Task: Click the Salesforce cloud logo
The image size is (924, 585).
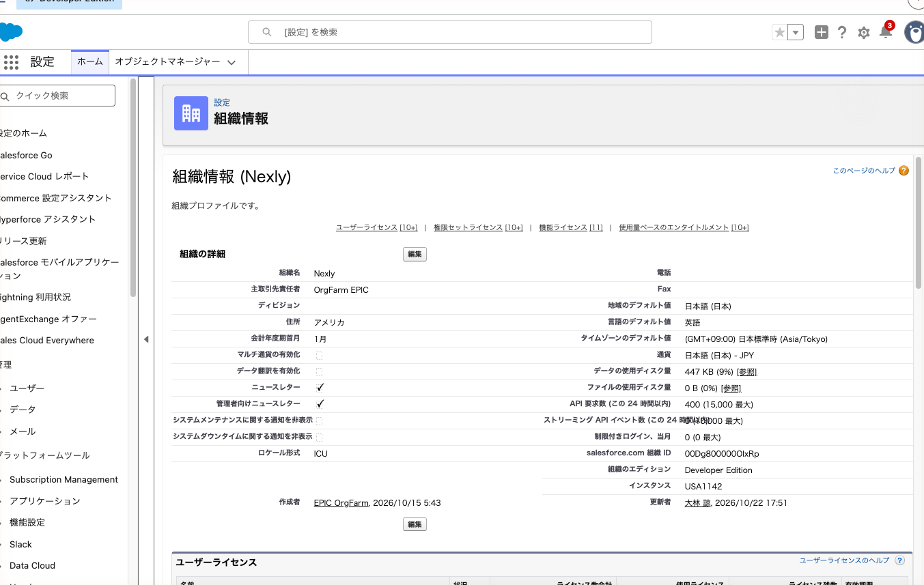Action: (11, 32)
